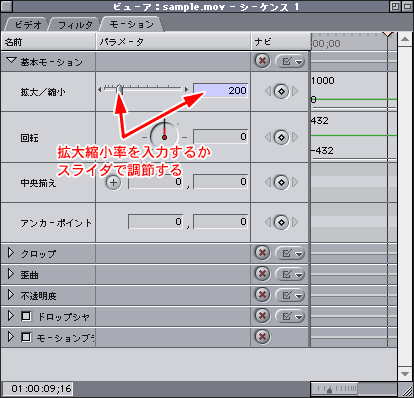The height and width of the screenshot is (398, 414).
Task: Go to next keyframe in アンカーポイント row
Action: (295, 222)
